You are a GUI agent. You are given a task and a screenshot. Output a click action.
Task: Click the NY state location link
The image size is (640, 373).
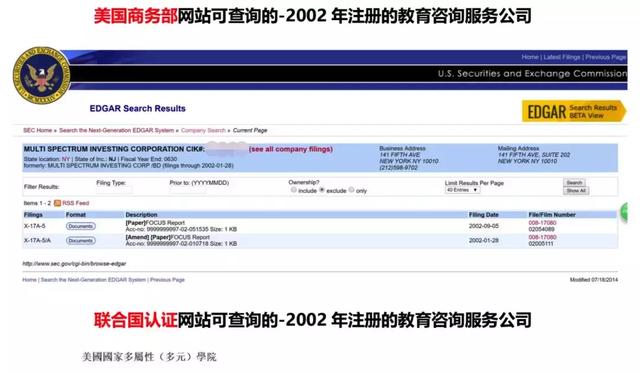tap(66, 159)
